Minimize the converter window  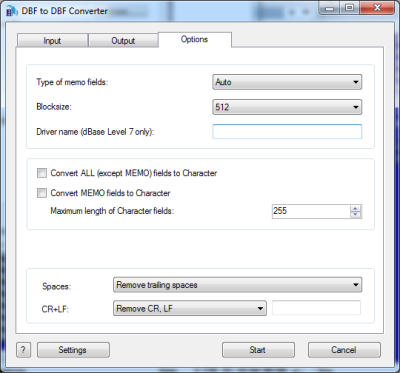(330, 8)
